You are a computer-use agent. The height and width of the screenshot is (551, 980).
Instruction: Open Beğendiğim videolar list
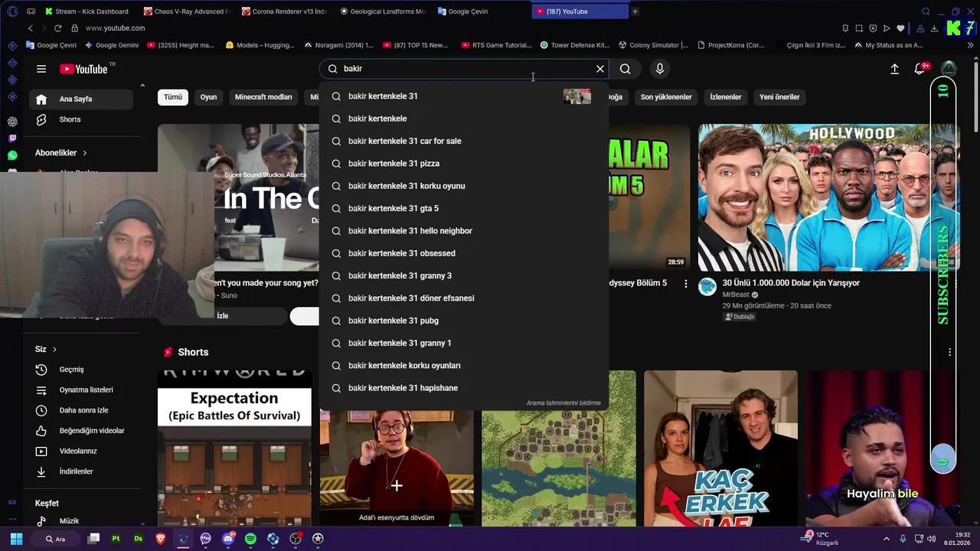click(x=91, y=431)
